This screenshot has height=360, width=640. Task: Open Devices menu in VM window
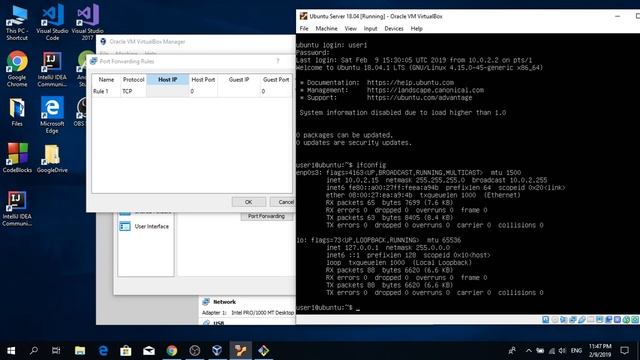394,29
